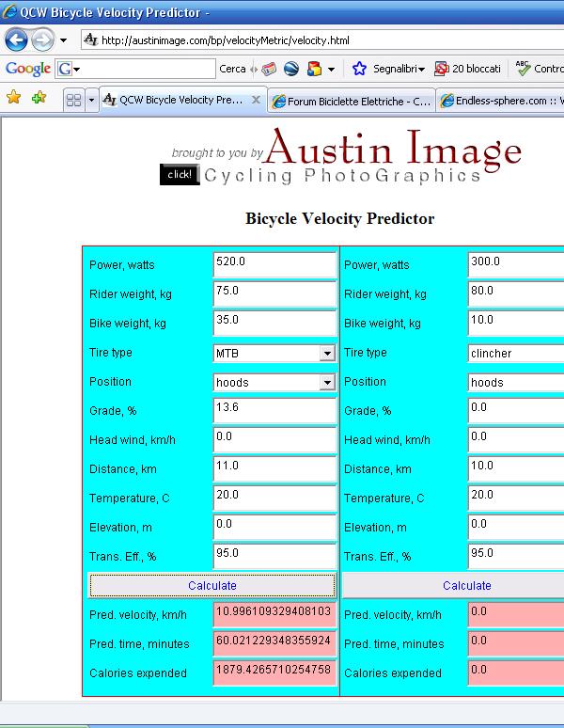Click the Bicycle Velocity Predictor heading
This screenshot has height=728, width=564.
(340, 218)
